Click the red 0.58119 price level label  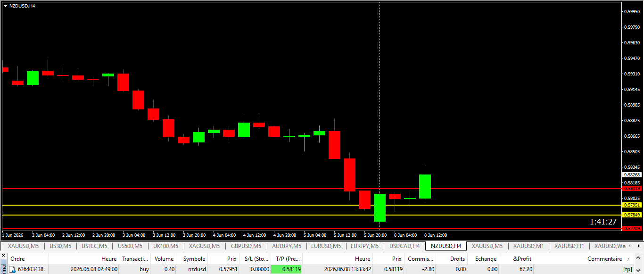click(x=632, y=189)
